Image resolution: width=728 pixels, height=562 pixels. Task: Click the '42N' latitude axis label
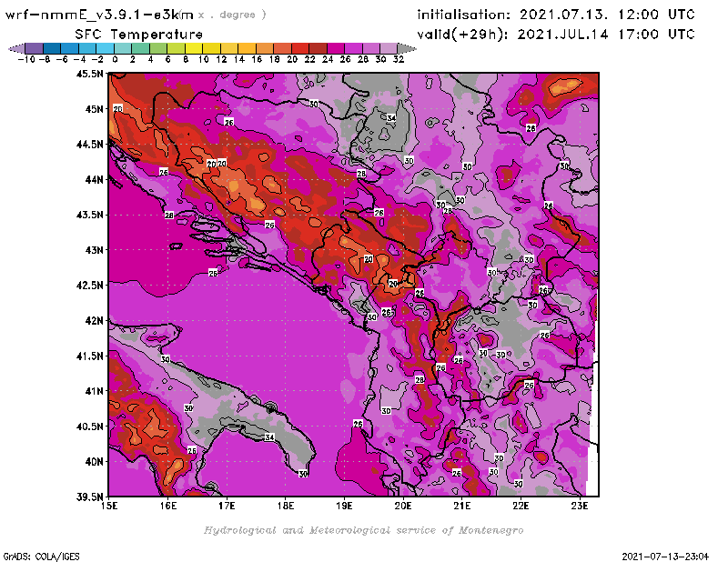tap(94, 321)
